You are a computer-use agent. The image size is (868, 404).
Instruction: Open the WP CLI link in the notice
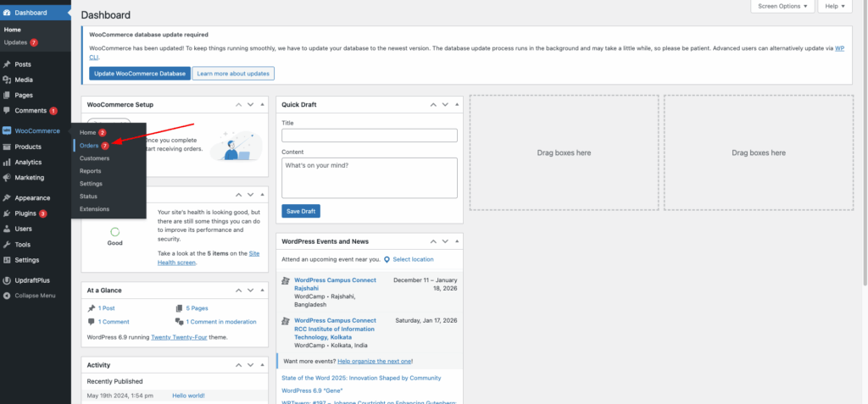(839, 48)
